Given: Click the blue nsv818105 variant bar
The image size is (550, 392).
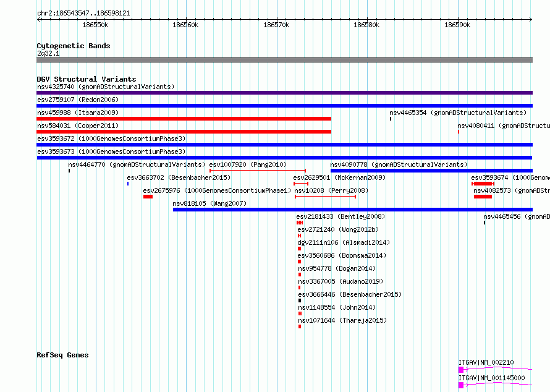Looking at the screenshot, I should coord(353,210).
